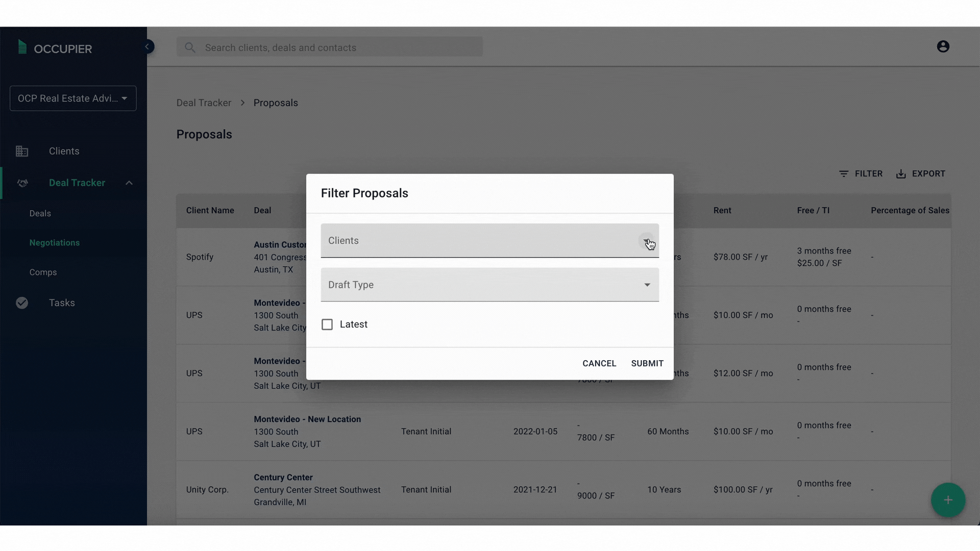Image resolution: width=980 pixels, height=551 pixels.
Task: Collapse the Deal Tracker menu chevron
Action: click(x=129, y=183)
